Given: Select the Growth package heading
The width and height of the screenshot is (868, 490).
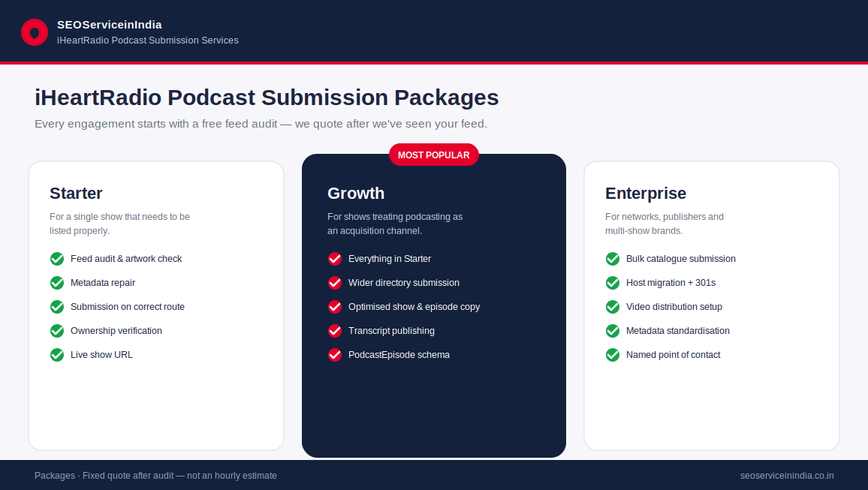Looking at the screenshot, I should (356, 193).
